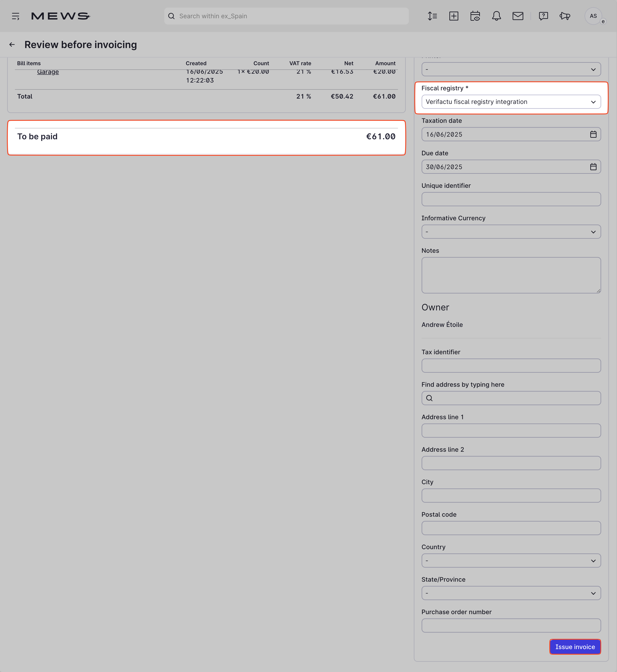
Task: Open the Due date calendar picker icon
Action: (x=593, y=167)
